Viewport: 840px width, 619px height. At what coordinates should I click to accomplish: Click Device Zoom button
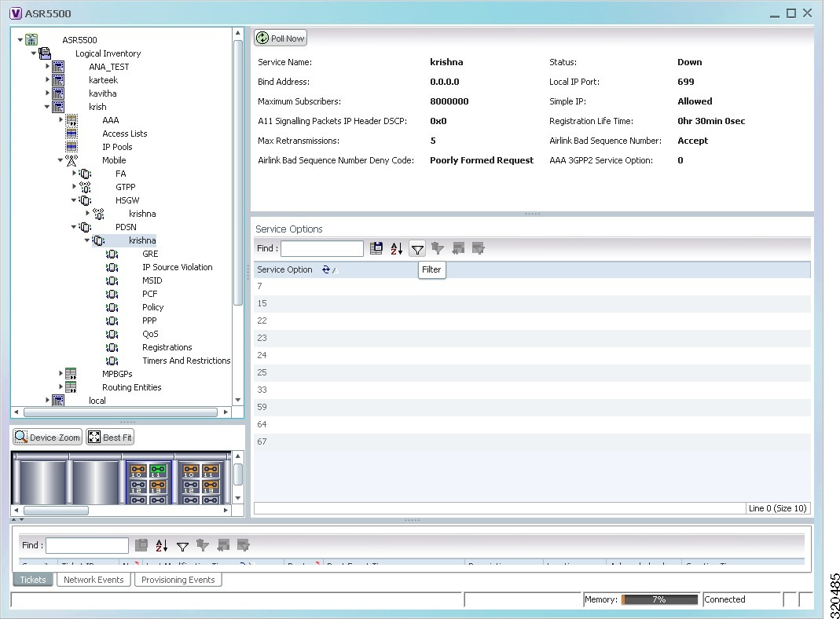(48, 437)
